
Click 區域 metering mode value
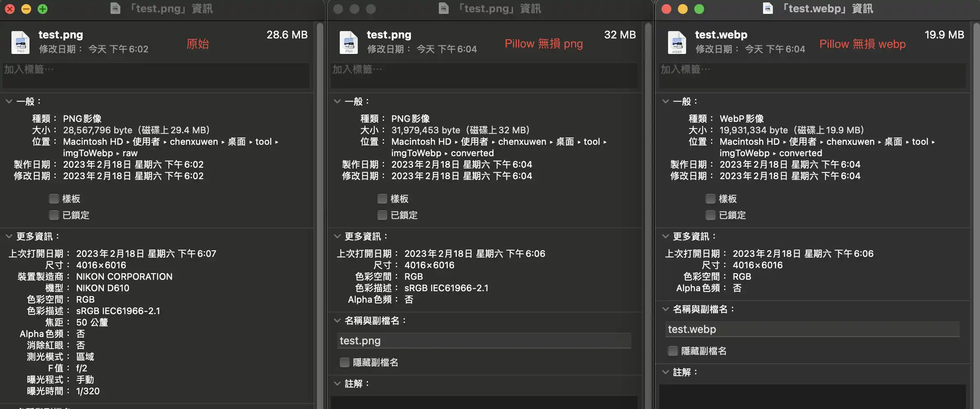point(85,357)
